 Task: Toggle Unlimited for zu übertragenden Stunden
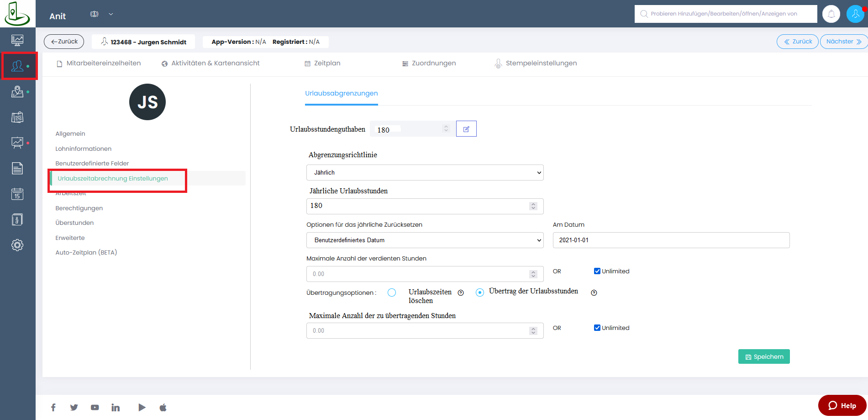pos(597,328)
